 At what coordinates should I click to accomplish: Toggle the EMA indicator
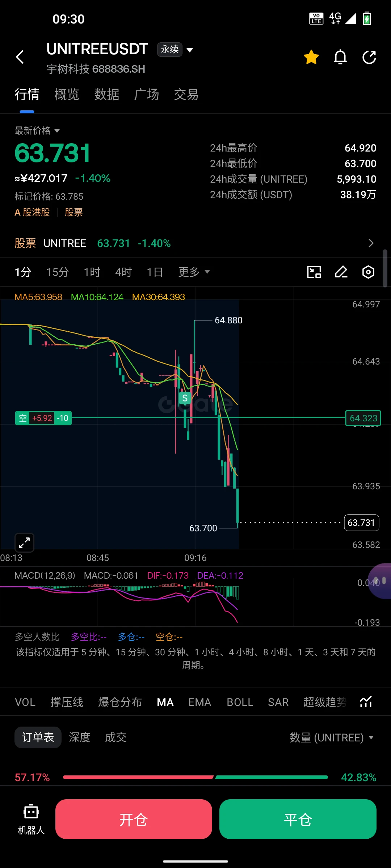coord(200,702)
